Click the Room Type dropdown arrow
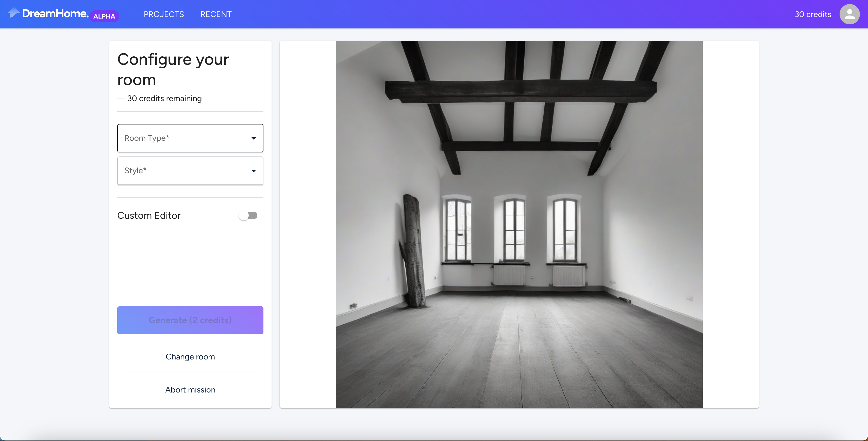The height and width of the screenshot is (441, 868). coord(254,138)
